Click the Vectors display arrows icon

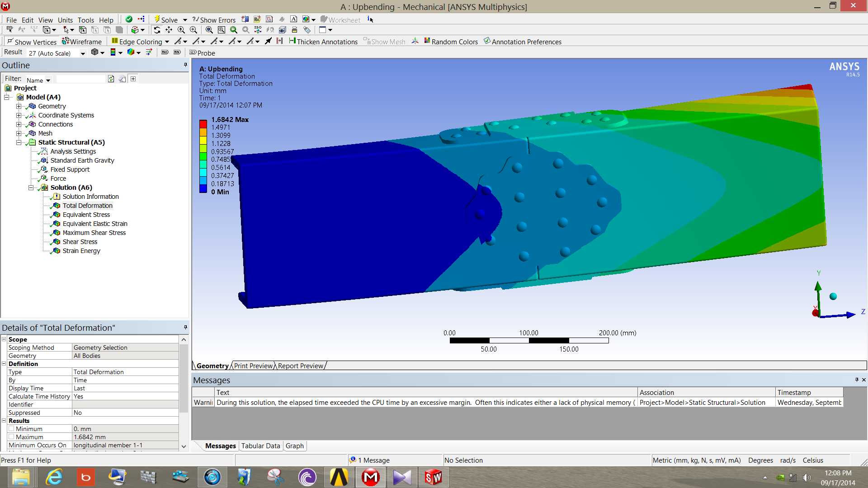tap(149, 52)
